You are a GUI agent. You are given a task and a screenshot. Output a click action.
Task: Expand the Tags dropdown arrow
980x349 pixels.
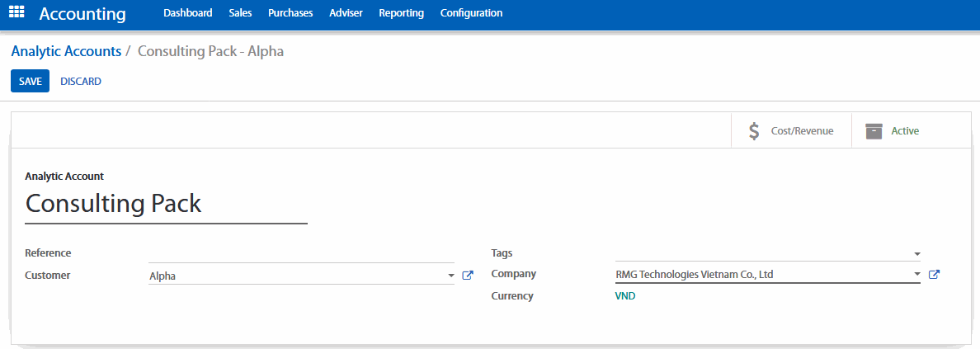click(916, 253)
